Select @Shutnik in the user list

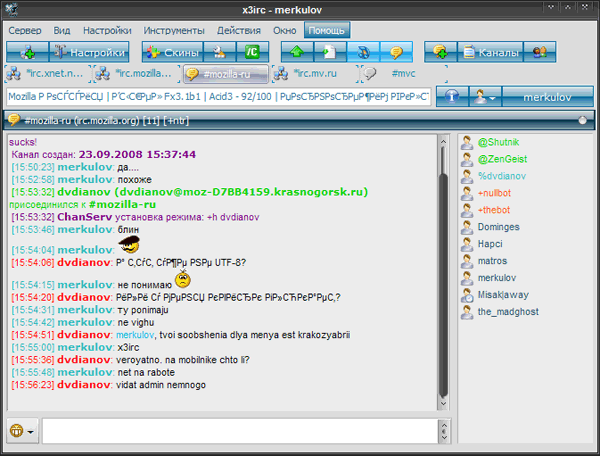coord(498,142)
